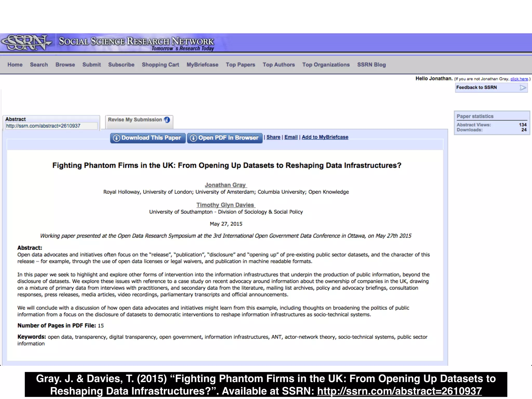The height and width of the screenshot is (399, 532).
Task: Switch to the Revise My Submission tab
Action: (x=135, y=120)
